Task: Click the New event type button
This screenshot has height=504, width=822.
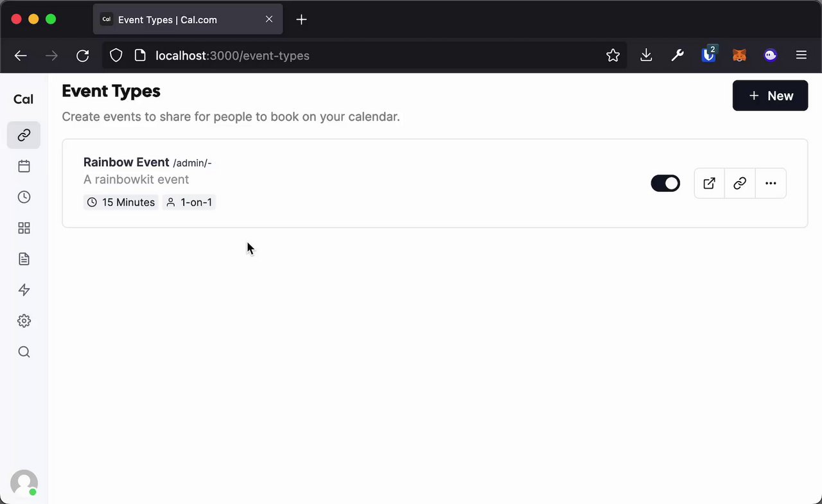Action: 770,96
